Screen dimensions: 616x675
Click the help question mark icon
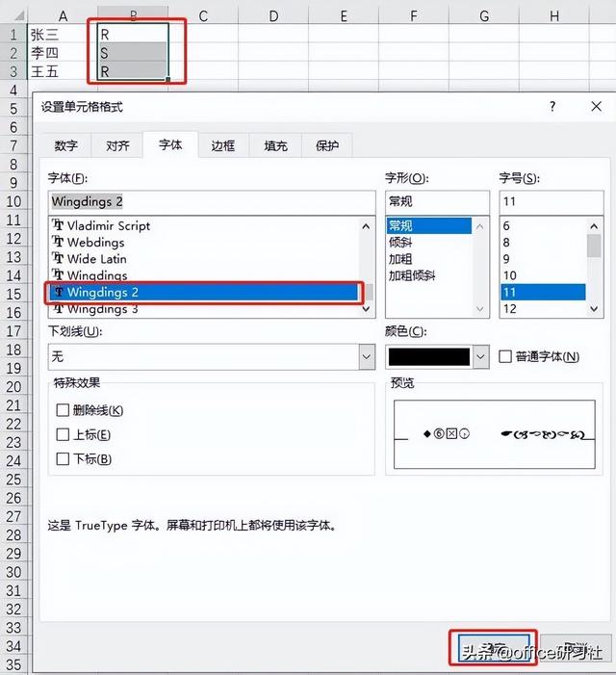552,106
